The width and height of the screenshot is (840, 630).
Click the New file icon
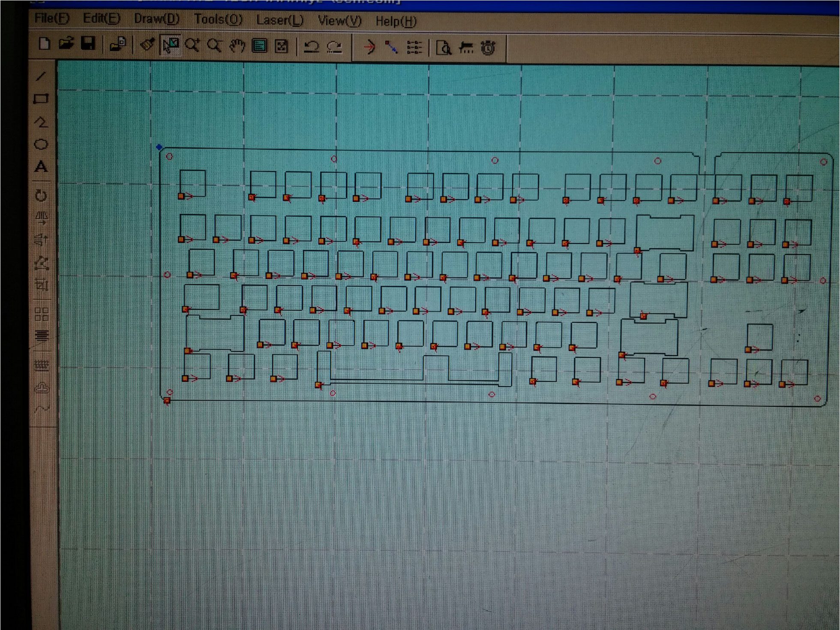point(45,44)
